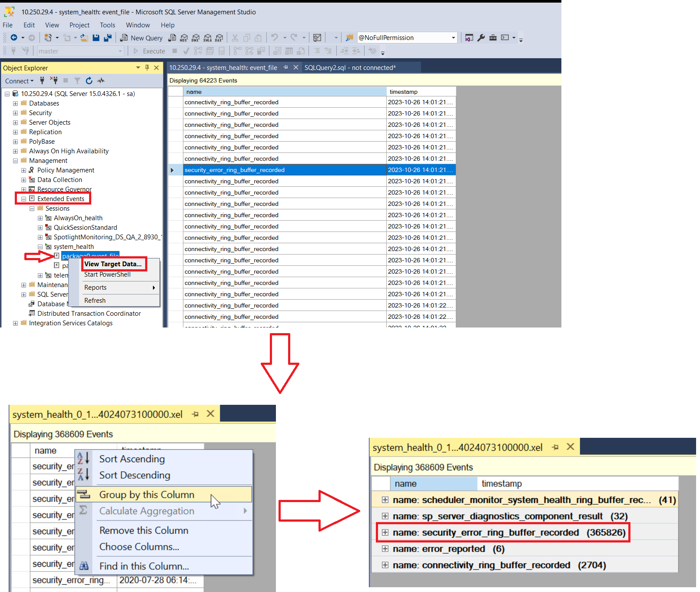This screenshot has height=592, width=700.
Task: Click the open file folder icon
Action: click(x=84, y=38)
